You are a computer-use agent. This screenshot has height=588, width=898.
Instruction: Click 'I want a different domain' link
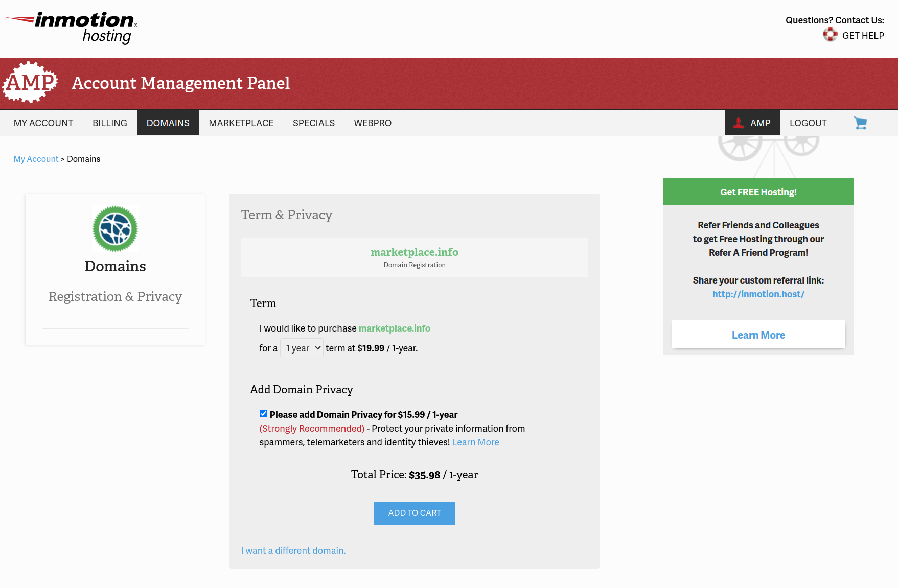(x=293, y=551)
